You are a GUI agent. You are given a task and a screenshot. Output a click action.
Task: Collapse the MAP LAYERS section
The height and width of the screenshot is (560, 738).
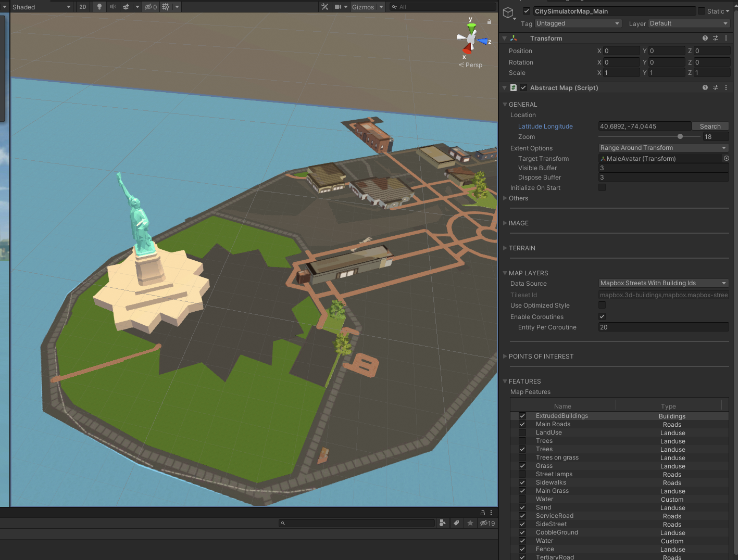[x=505, y=273]
